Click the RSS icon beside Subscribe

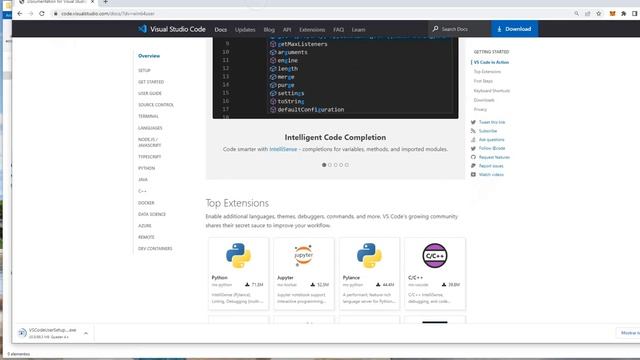click(x=473, y=131)
